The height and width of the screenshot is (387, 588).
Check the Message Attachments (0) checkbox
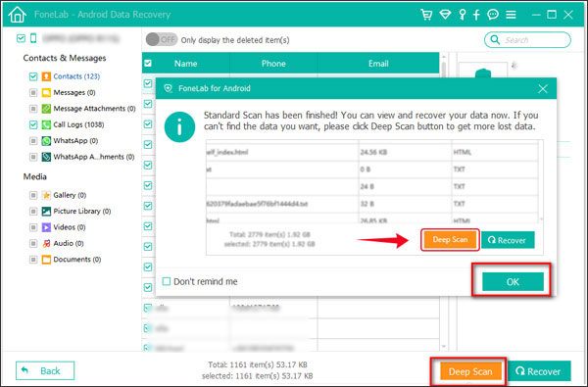pos(33,109)
